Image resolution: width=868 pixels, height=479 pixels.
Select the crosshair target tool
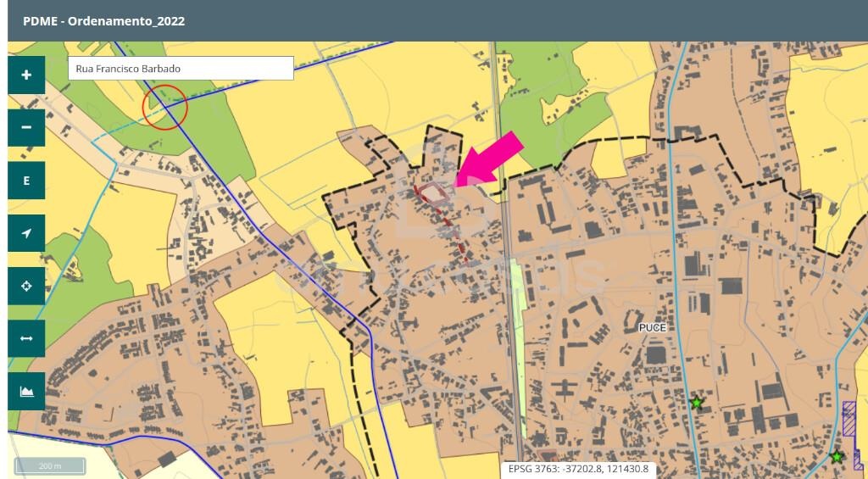point(26,286)
